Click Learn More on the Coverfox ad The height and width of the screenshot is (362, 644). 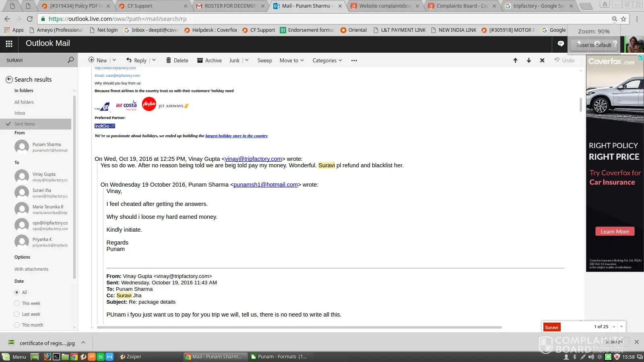pos(615,232)
